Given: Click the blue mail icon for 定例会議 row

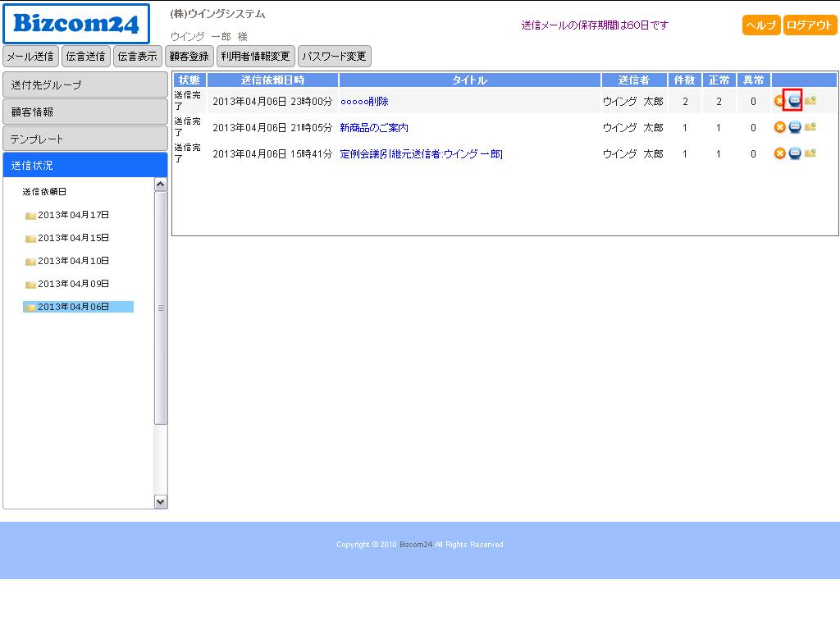Looking at the screenshot, I should pos(794,153).
